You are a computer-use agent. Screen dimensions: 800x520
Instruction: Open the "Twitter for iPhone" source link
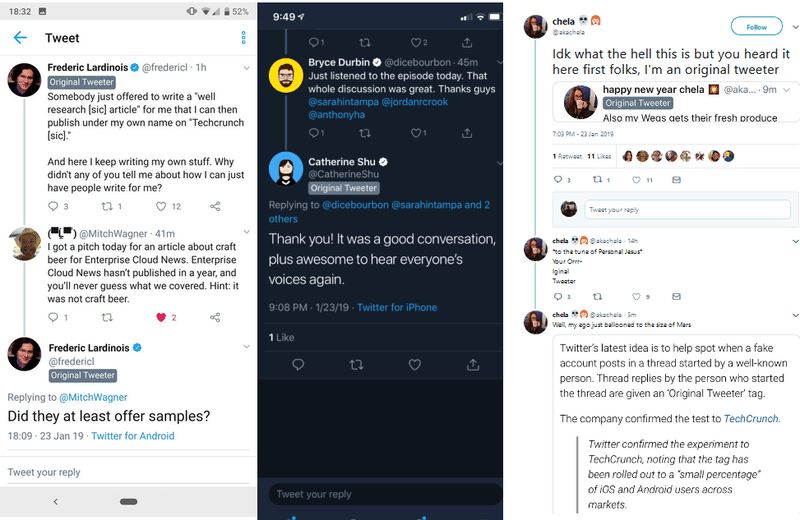click(397, 307)
